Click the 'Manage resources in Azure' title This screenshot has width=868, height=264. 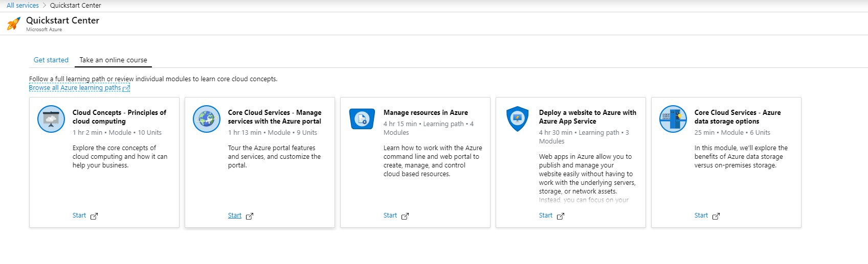point(426,112)
